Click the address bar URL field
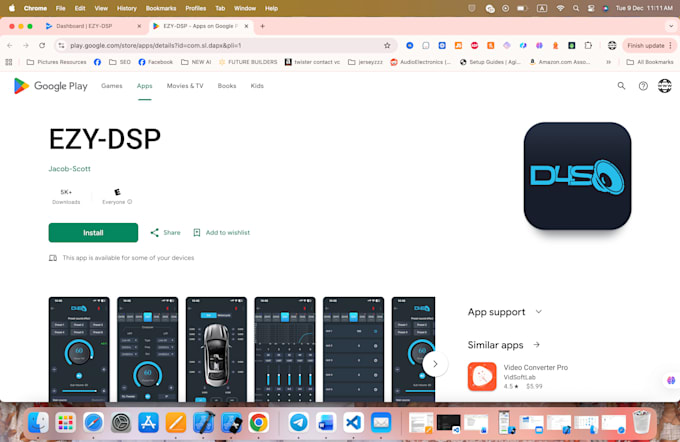Screen dimensions: 680x442 tap(225, 46)
